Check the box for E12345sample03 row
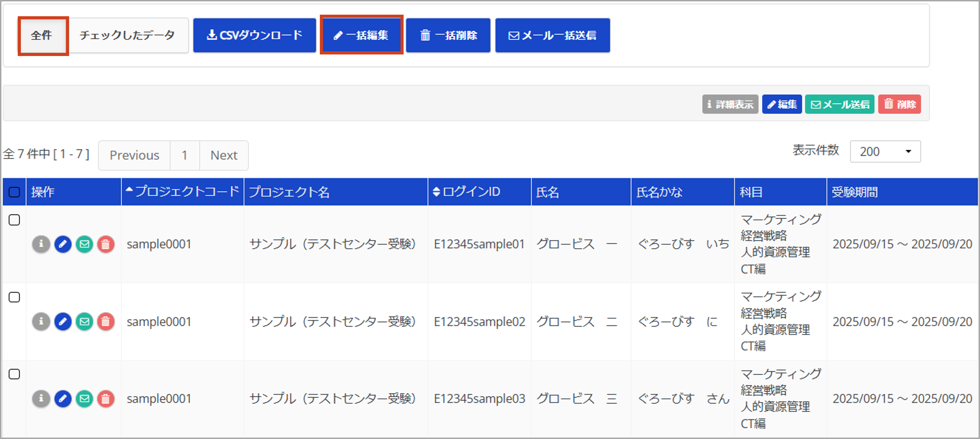The height and width of the screenshot is (439, 980). [x=14, y=374]
